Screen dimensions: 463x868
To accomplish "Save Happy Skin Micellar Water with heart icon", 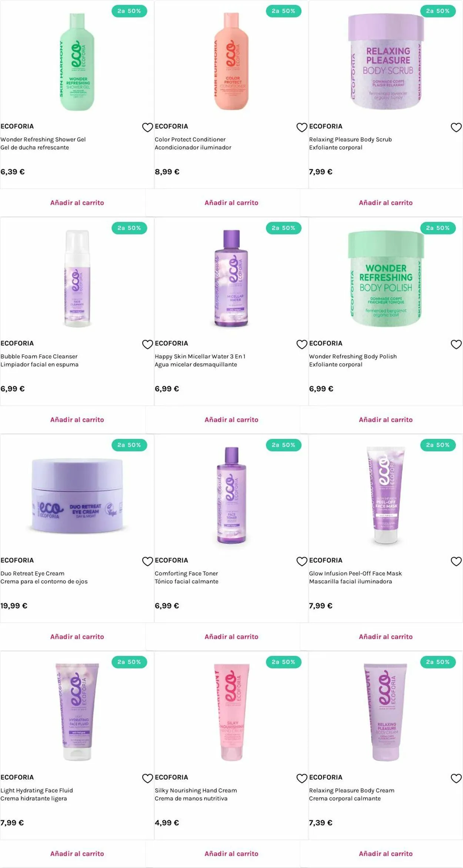I will (302, 344).
